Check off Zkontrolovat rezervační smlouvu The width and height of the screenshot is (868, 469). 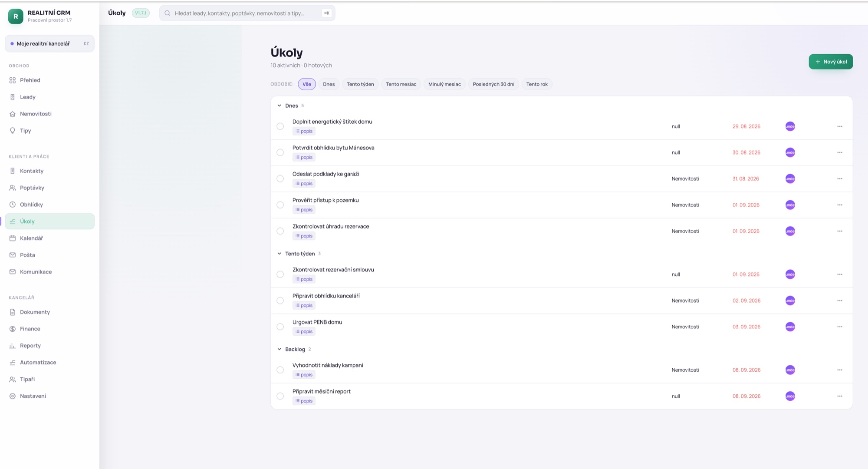[280, 274]
